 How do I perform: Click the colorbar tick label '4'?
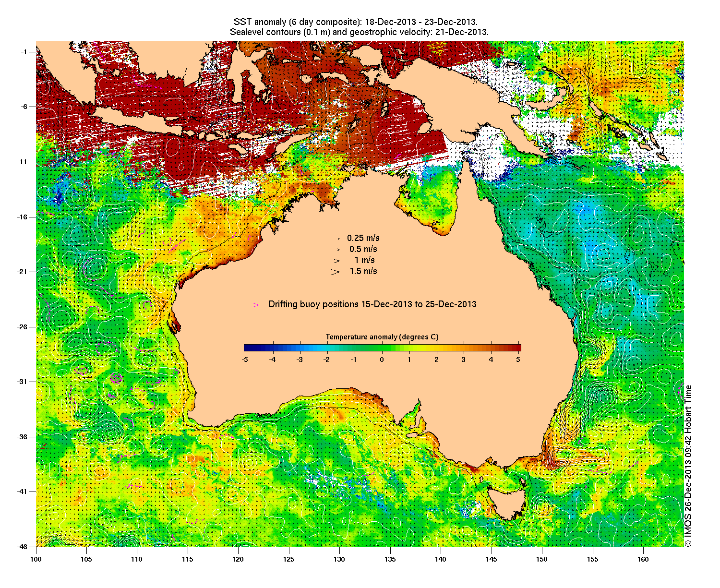[491, 359]
